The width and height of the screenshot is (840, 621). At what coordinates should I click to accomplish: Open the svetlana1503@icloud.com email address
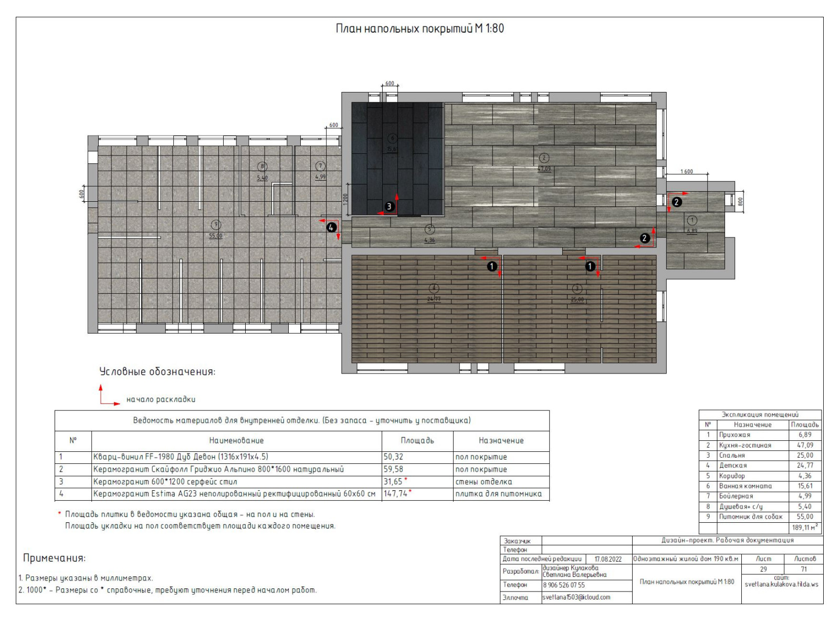[576, 597]
